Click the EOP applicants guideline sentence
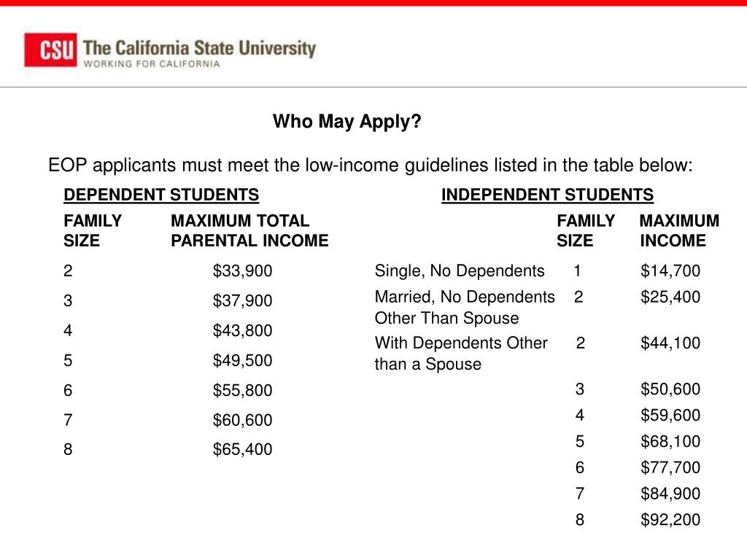The height and width of the screenshot is (560, 747). coord(370,166)
